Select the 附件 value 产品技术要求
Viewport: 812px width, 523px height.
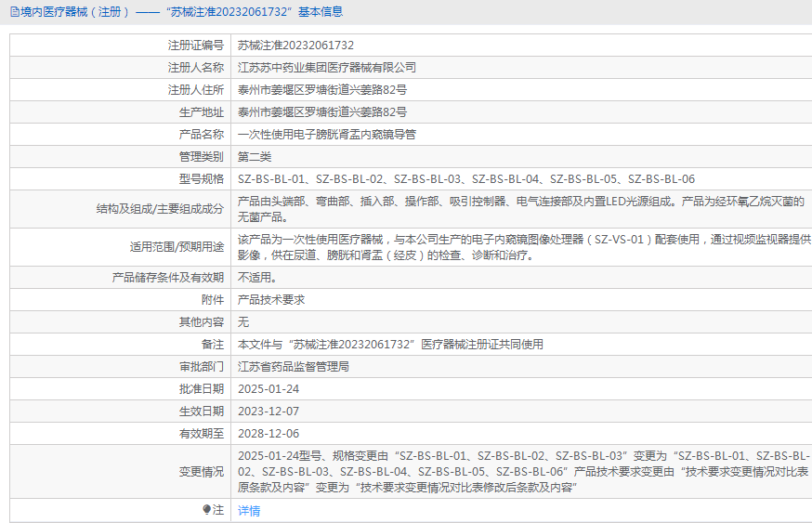pos(271,300)
